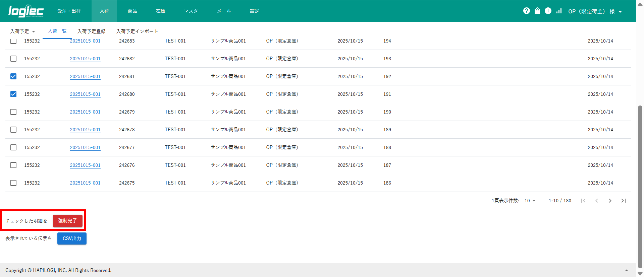Go to the next page of results
The image size is (644, 277).
point(610,201)
